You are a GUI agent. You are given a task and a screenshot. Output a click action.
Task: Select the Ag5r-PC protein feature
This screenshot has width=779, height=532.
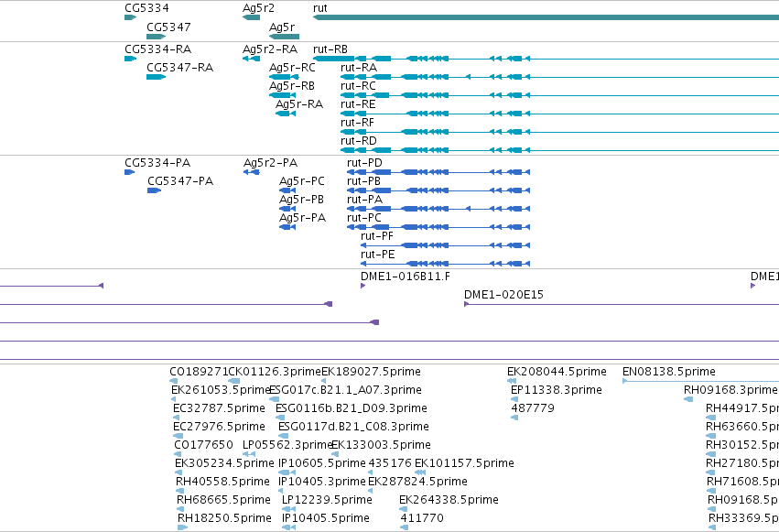[x=287, y=190]
